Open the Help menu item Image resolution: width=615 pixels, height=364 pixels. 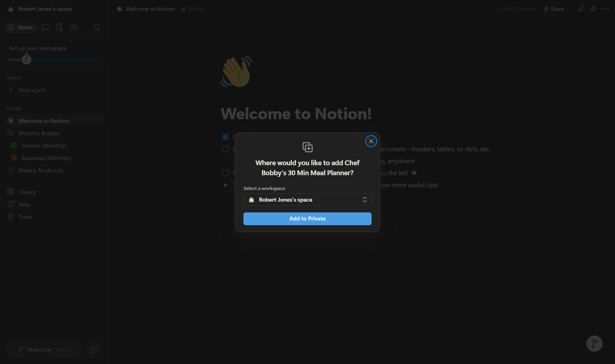click(x=54, y=204)
